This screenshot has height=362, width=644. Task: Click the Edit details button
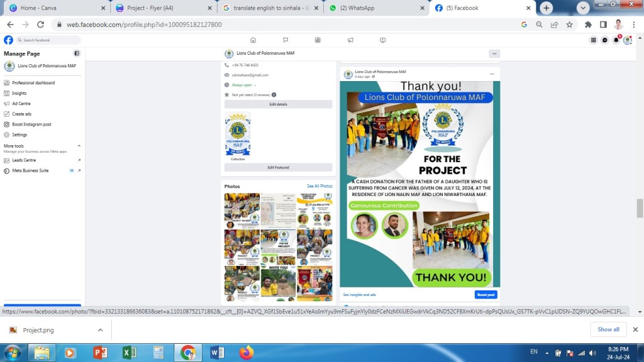[x=278, y=104]
